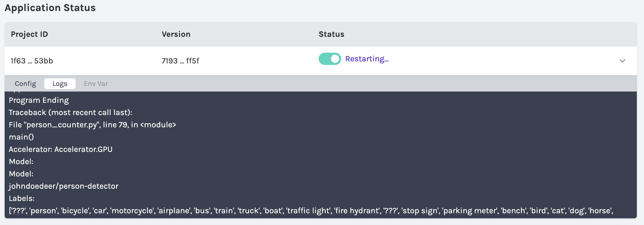Click the Project ID column header

pos(29,34)
